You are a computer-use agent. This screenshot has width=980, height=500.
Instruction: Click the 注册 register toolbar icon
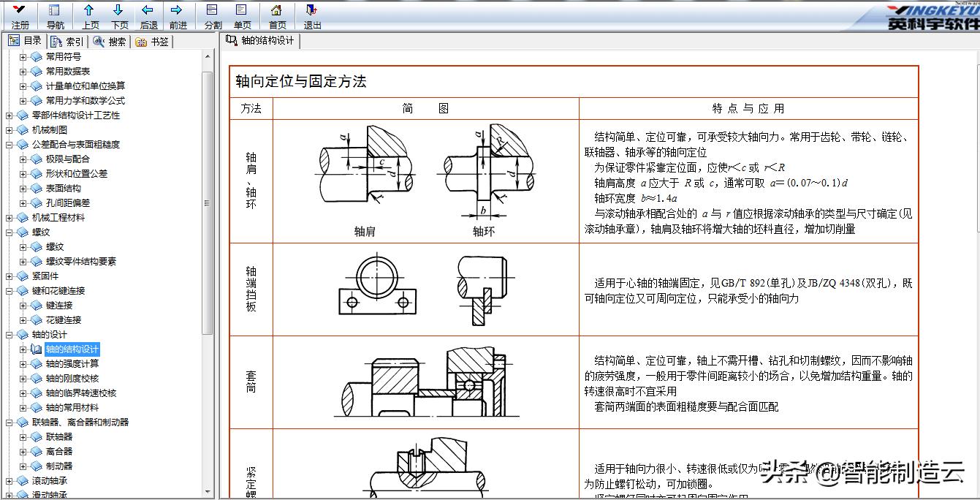point(20,16)
